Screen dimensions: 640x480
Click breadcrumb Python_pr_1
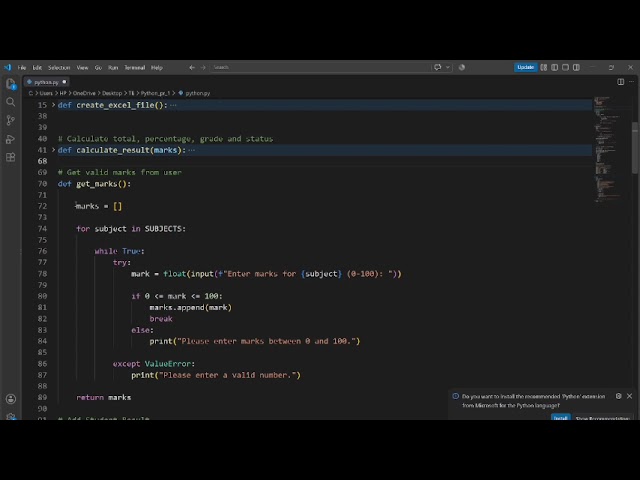155,93
